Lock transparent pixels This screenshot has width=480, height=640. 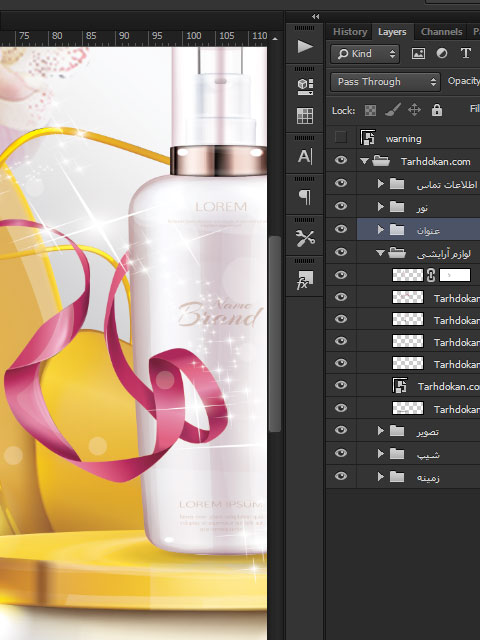pos(370,110)
